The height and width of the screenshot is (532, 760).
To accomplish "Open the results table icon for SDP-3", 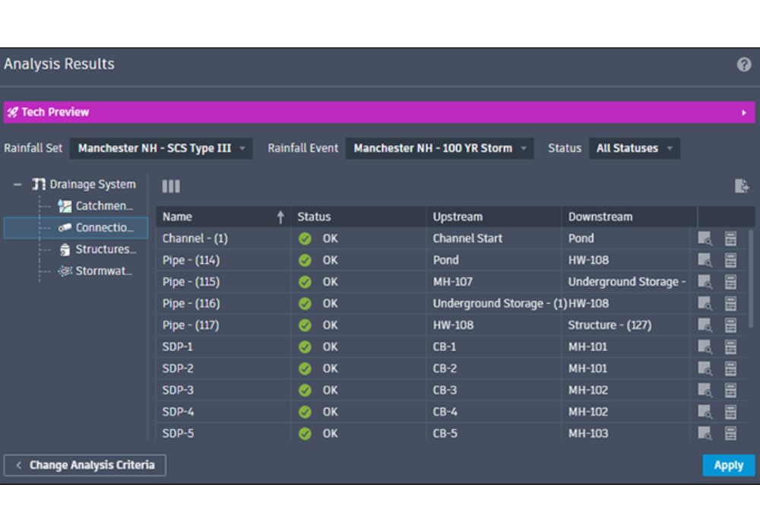I will (730, 391).
